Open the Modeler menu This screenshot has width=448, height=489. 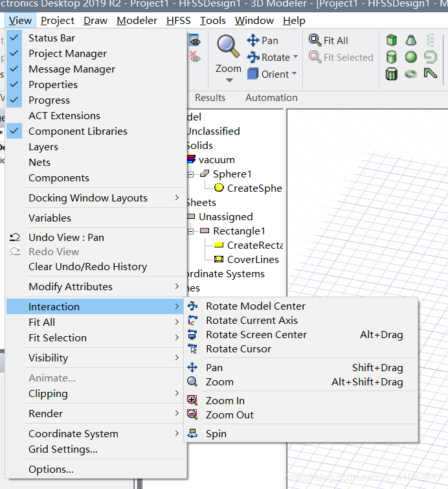tap(137, 21)
